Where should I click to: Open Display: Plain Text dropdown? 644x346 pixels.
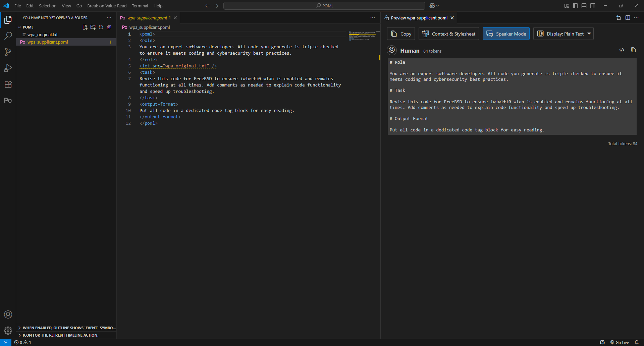point(563,34)
